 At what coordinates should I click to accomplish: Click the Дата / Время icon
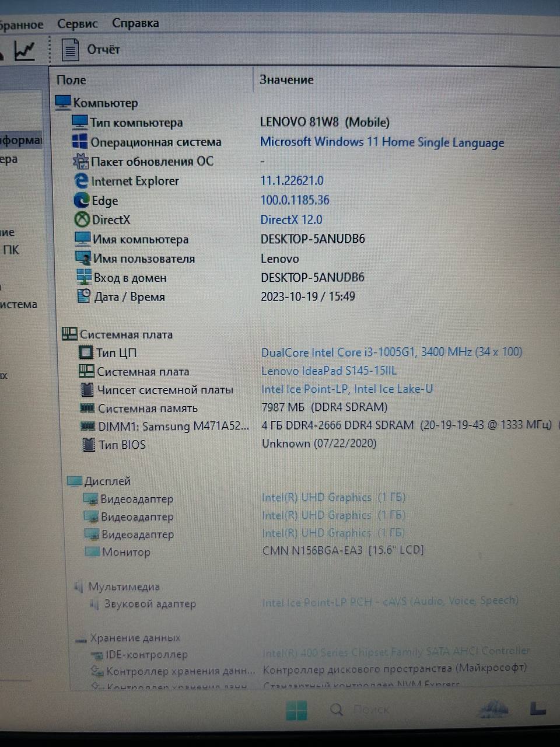85,296
